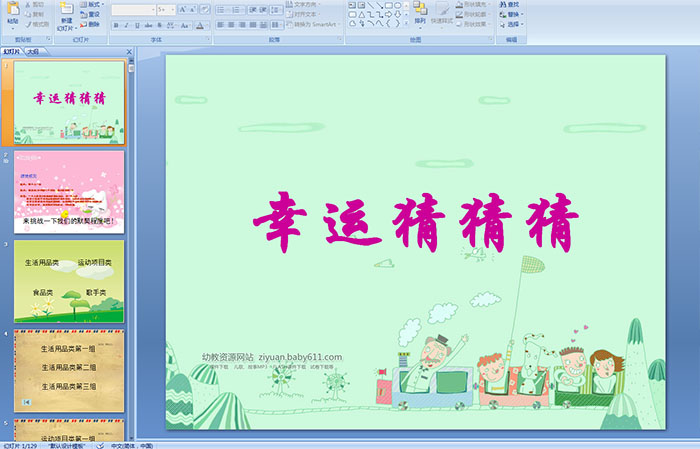Open the font name combo box

point(133,9)
